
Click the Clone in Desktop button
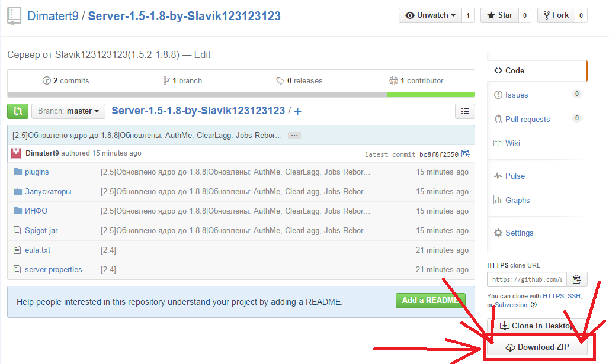point(537,326)
